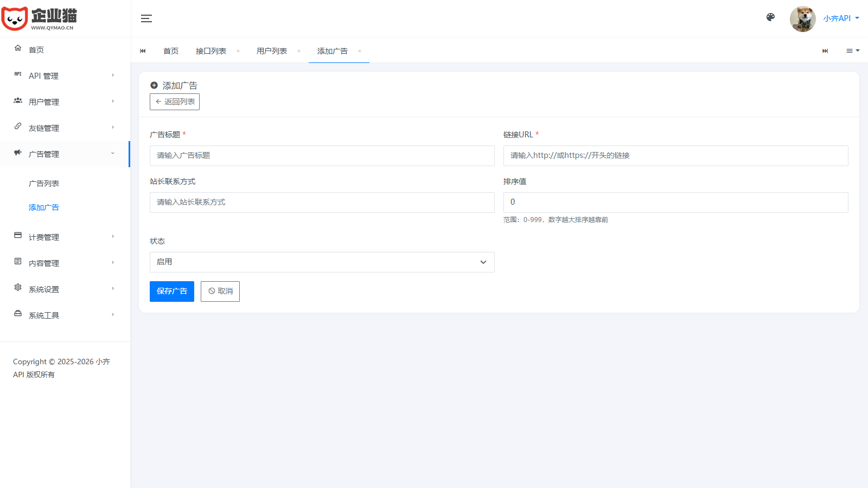Collapse the 广告管理 sidebar section
This screenshot has width=868, height=488.
65,154
